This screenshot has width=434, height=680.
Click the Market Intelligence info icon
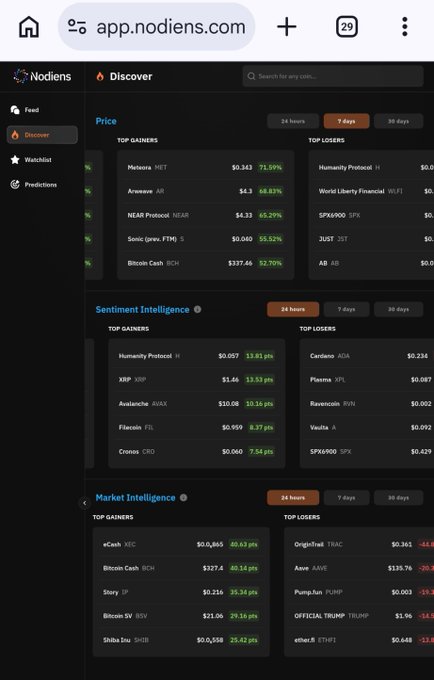[183, 497]
